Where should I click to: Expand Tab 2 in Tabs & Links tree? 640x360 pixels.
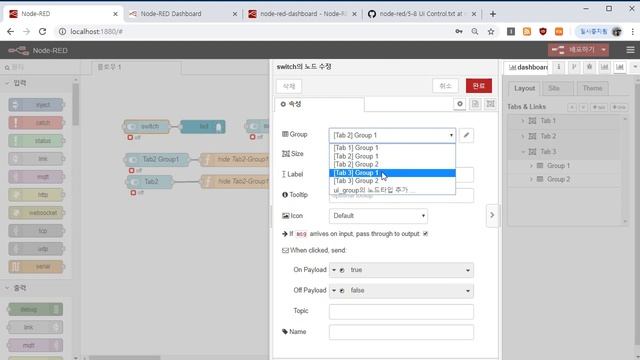point(522,136)
